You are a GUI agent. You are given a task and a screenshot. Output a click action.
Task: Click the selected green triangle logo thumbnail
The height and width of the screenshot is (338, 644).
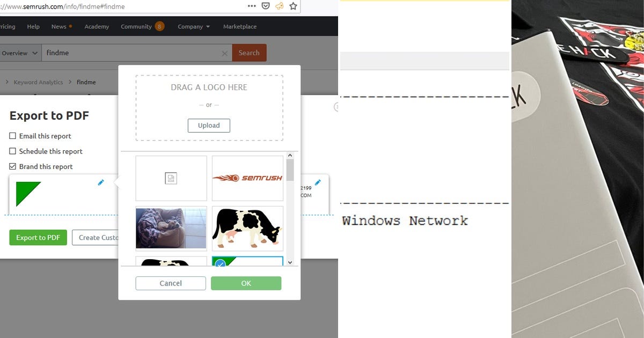(247, 261)
